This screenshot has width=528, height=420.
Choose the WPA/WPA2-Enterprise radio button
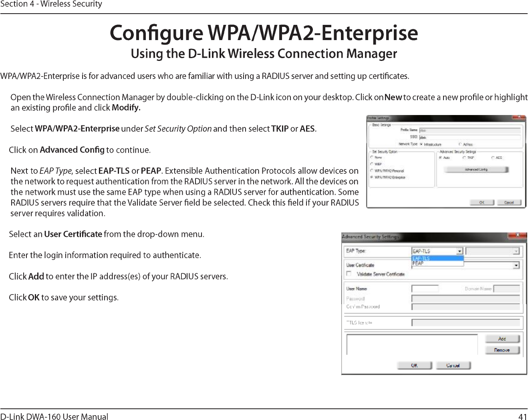(x=372, y=177)
